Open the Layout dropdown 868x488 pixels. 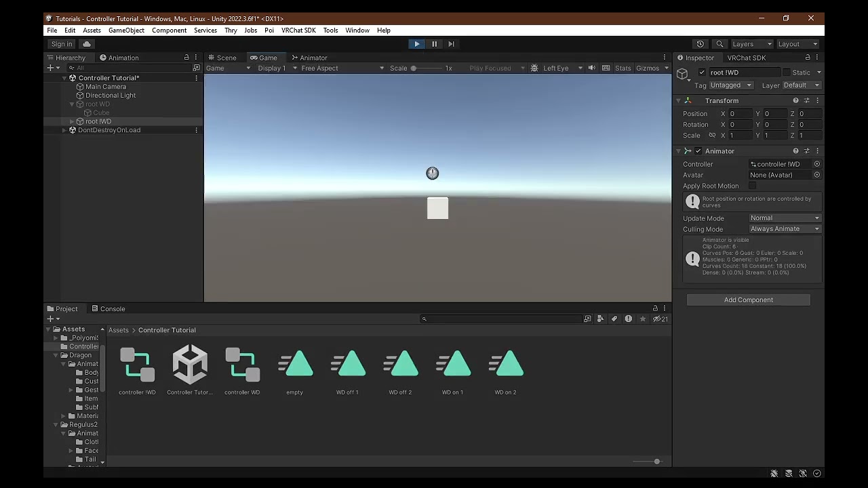coord(797,44)
